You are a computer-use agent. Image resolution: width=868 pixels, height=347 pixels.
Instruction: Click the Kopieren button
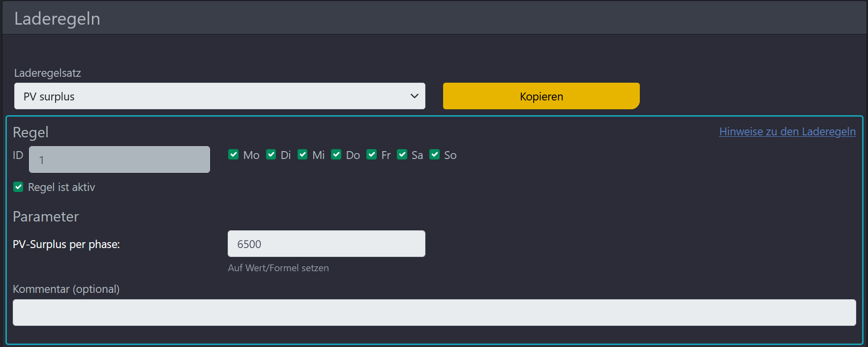541,96
